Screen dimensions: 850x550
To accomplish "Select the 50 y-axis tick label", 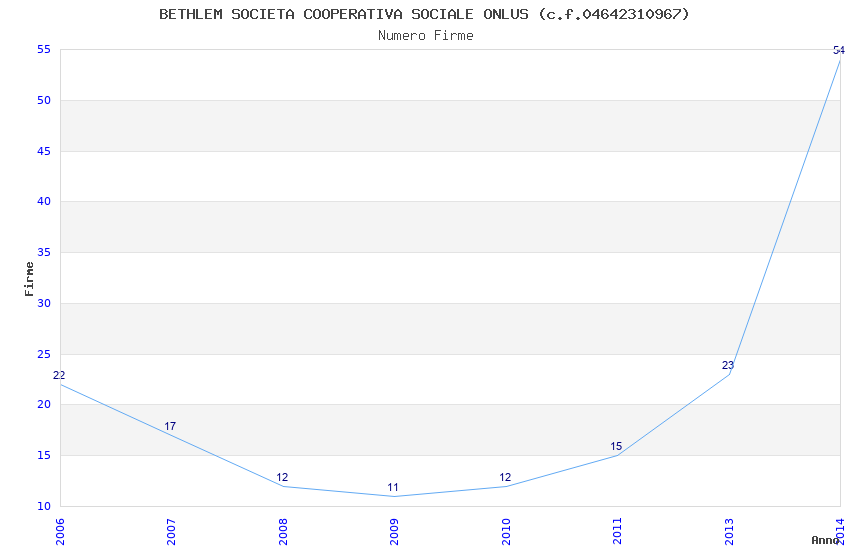I will (x=44, y=100).
